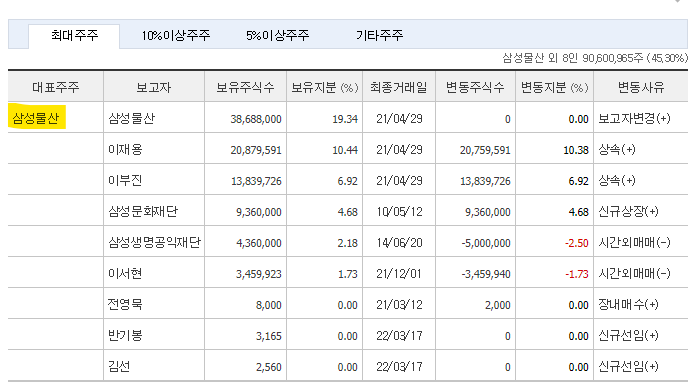Click 삼성물산 in the 보고자 column
Viewport: 697px width, 389px height.
pos(132,118)
